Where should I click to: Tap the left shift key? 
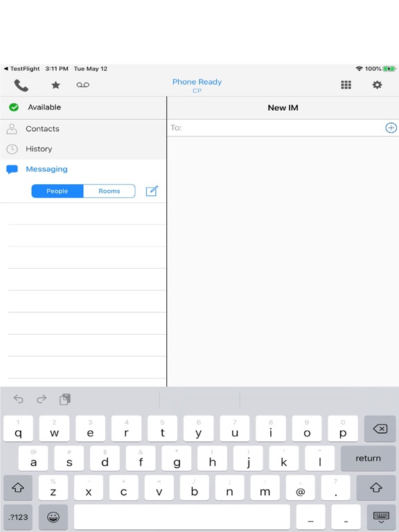point(18,488)
